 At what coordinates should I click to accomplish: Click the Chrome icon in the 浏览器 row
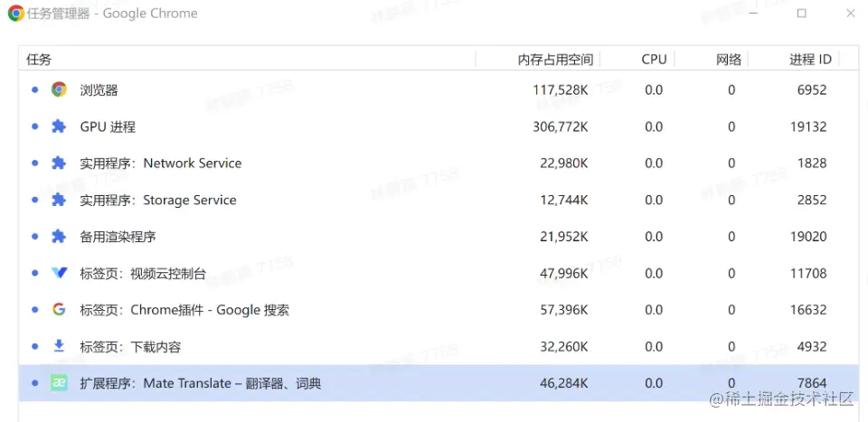tap(59, 89)
